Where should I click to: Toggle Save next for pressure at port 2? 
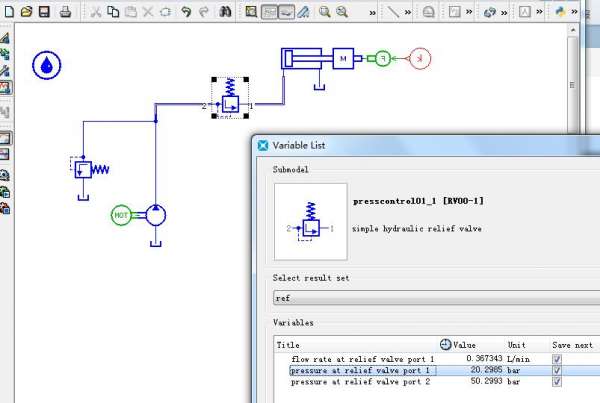point(557,382)
